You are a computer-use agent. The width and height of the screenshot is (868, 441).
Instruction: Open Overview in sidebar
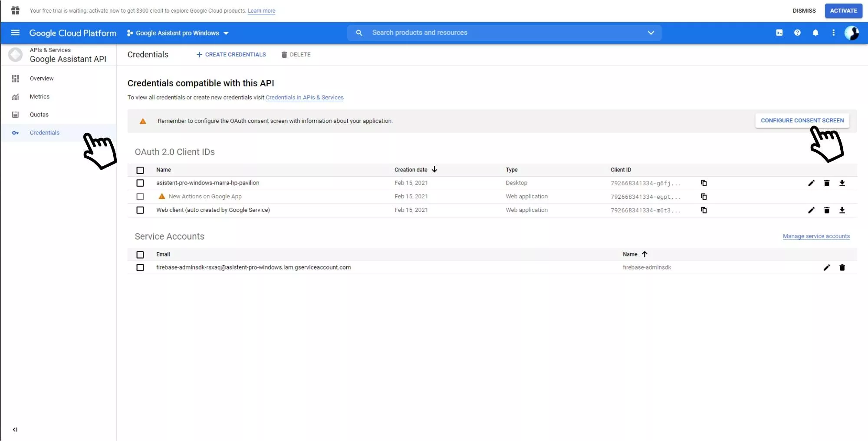coord(42,79)
